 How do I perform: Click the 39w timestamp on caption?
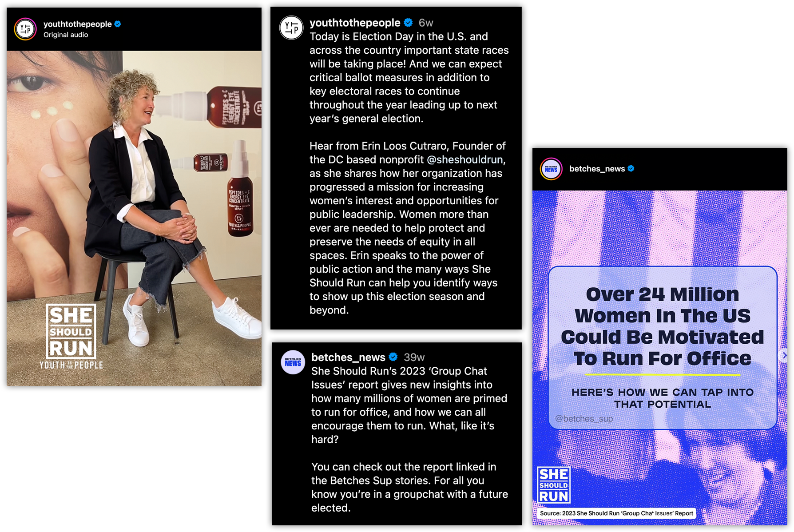tap(414, 357)
